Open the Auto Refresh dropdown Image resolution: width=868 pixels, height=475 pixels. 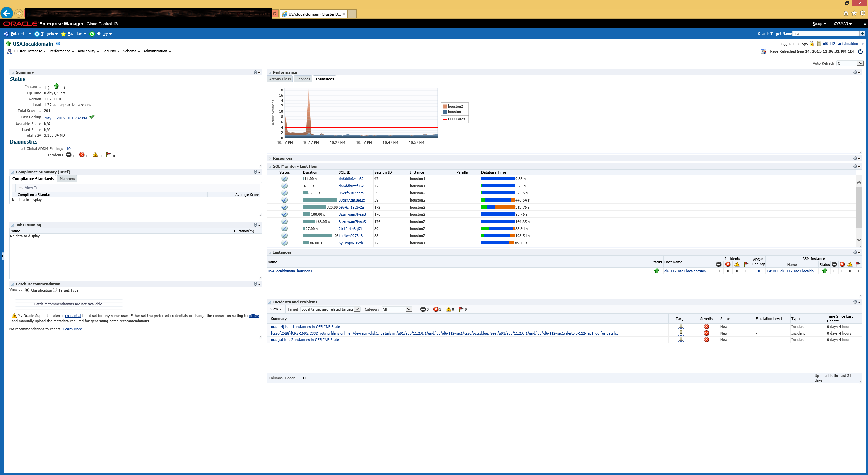860,63
